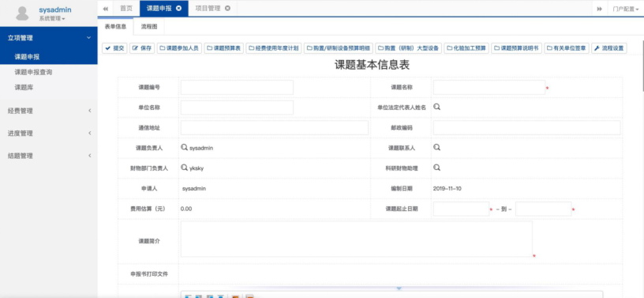Click the 提交 button

114,48
